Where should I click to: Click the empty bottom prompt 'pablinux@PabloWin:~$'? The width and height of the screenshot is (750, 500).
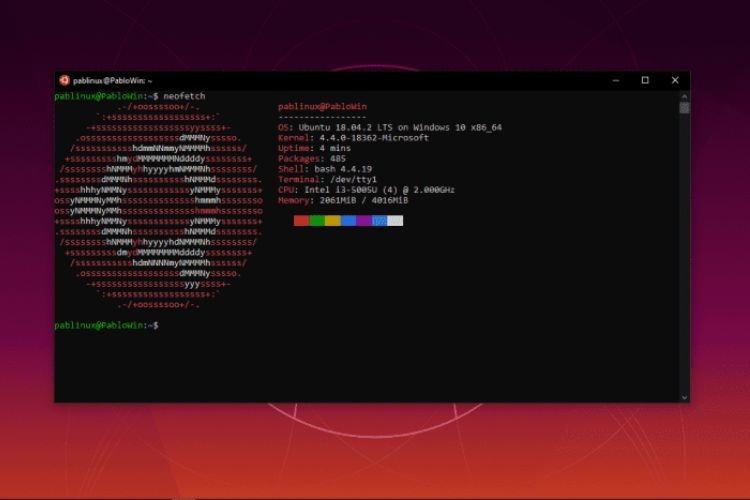pyautogui.click(x=106, y=325)
